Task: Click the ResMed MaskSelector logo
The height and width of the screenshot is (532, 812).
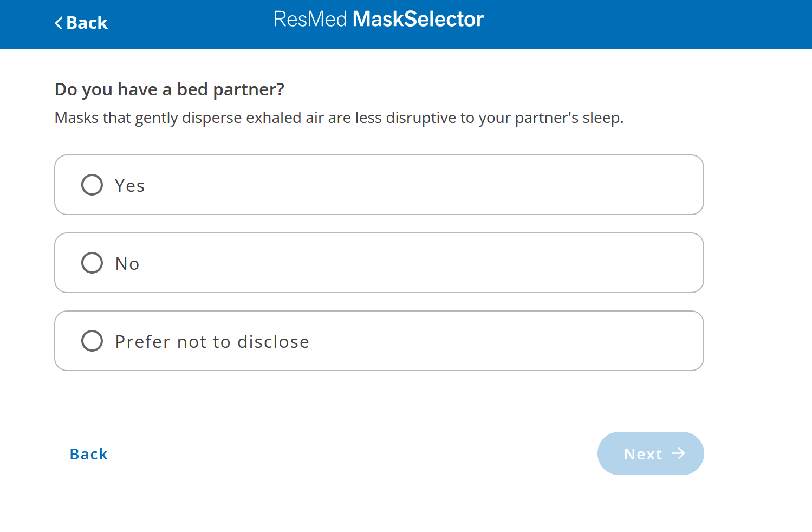Action: [x=379, y=19]
